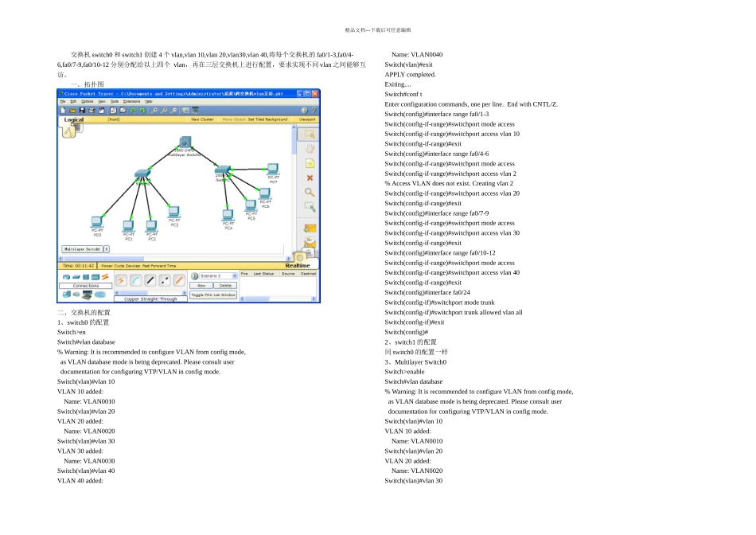This screenshot has width=756, height=535.
Task: Click the middle zoom magnifier icon in toolbar
Action: tap(164, 111)
